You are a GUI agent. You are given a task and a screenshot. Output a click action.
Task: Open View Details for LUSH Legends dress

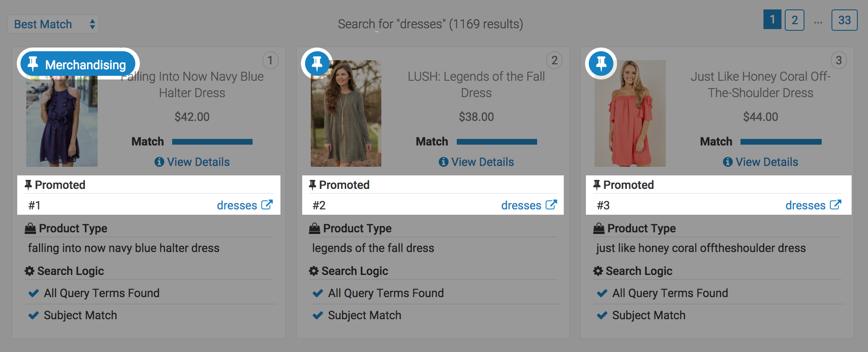click(482, 162)
